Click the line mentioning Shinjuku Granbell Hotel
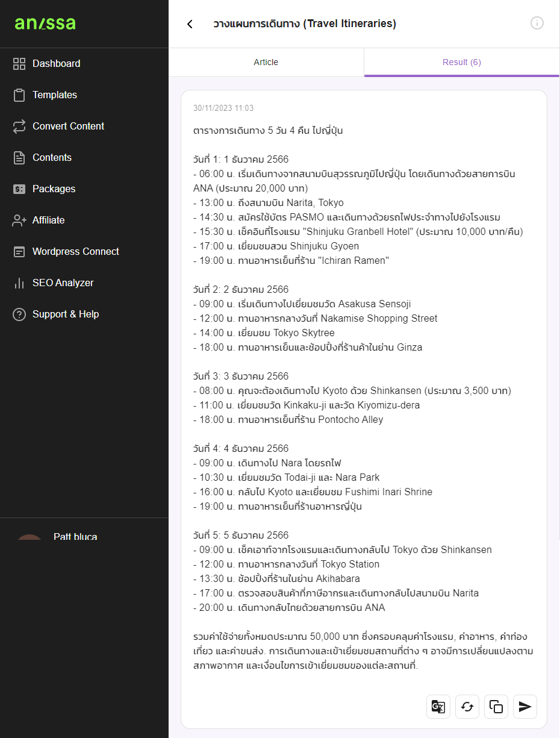Screen dimensions: 560x738 358,231
